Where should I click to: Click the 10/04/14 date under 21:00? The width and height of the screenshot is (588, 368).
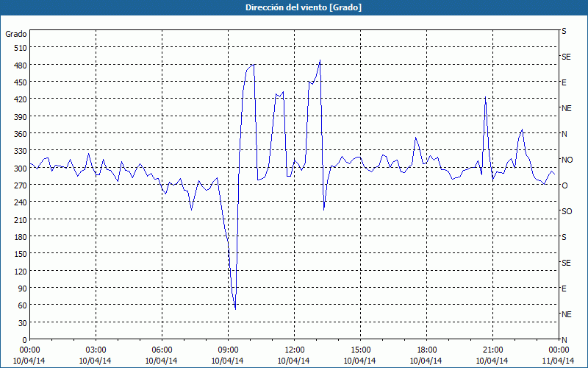(x=492, y=361)
